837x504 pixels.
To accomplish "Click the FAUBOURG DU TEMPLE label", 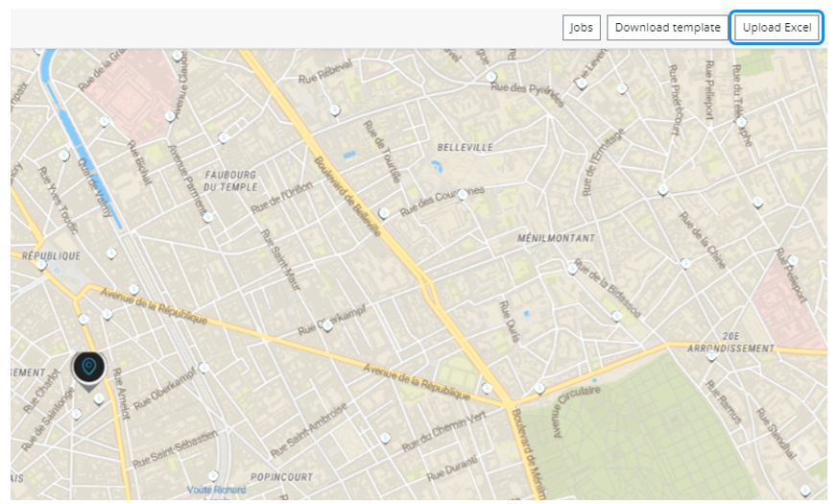I will click(x=231, y=181).
